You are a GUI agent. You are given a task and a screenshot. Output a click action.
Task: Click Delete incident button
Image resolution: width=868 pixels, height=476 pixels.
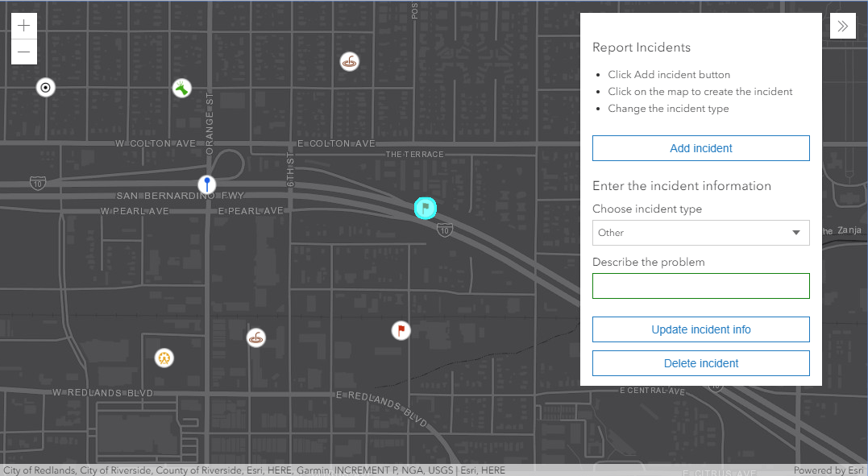(701, 363)
